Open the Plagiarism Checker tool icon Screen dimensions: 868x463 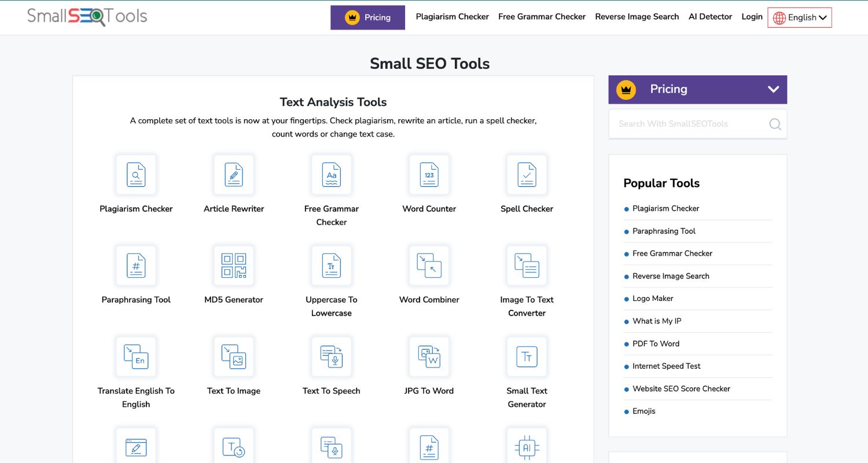(136, 174)
